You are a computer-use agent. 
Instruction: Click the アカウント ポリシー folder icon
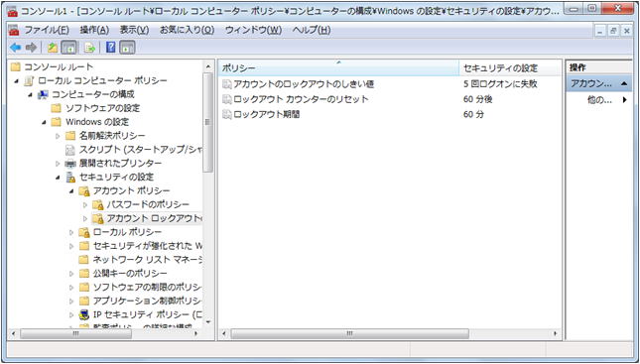click(x=84, y=191)
